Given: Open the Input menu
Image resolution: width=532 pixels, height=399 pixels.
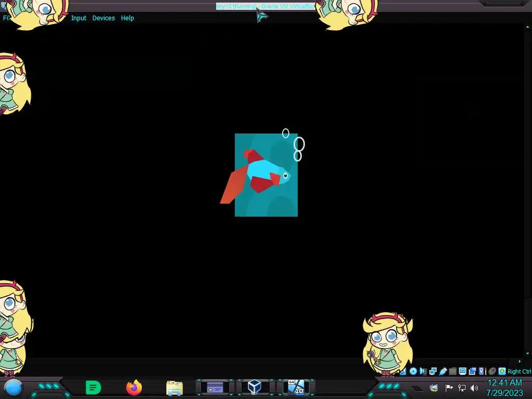Looking at the screenshot, I should click(79, 18).
